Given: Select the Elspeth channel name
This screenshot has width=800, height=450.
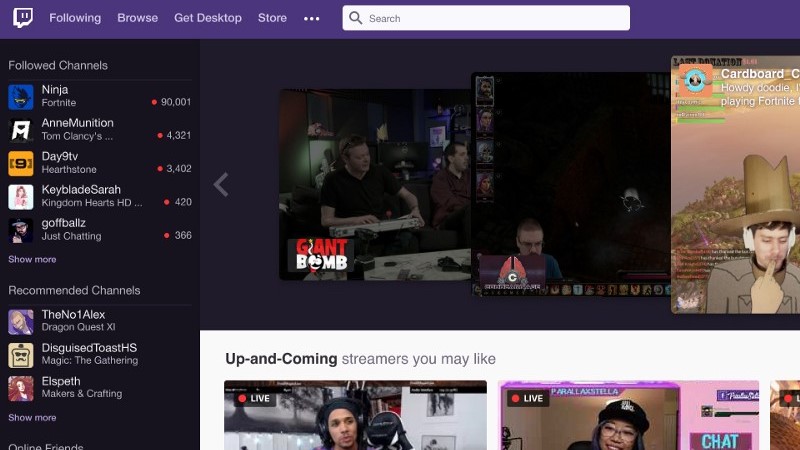Looking at the screenshot, I should 61,382.
